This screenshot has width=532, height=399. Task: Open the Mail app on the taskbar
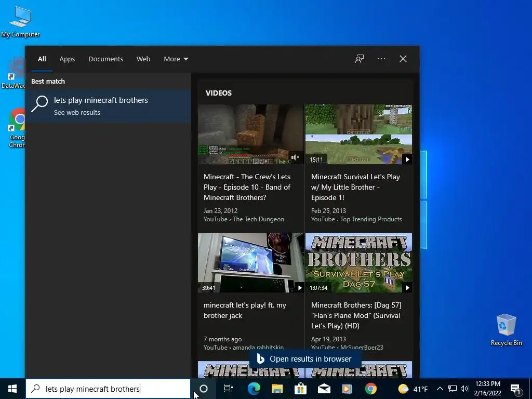[x=324, y=389]
